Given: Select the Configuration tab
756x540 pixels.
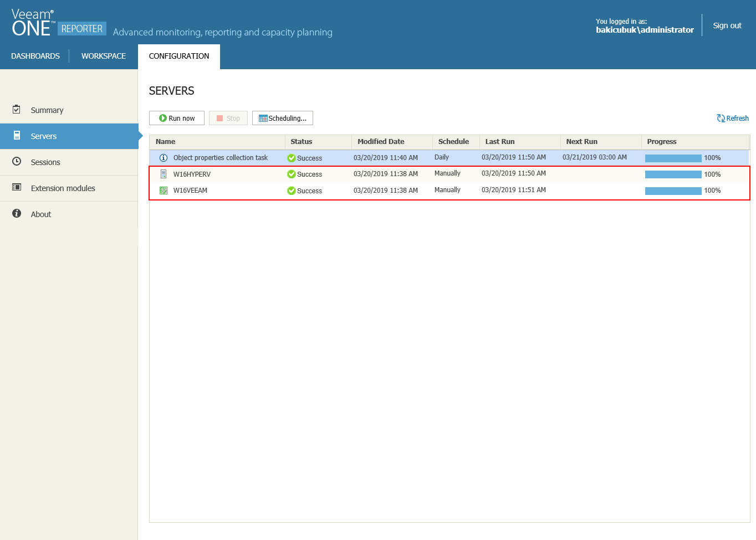Looking at the screenshot, I should pyautogui.click(x=179, y=56).
